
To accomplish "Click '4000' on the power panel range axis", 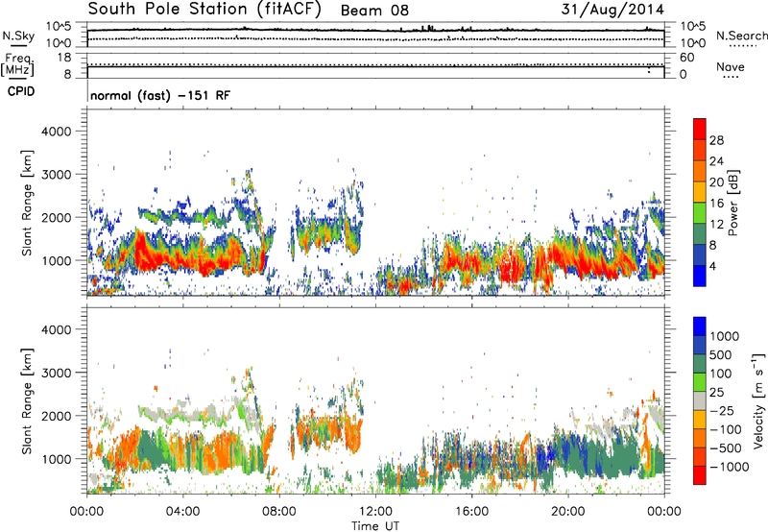I will click(x=57, y=132).
